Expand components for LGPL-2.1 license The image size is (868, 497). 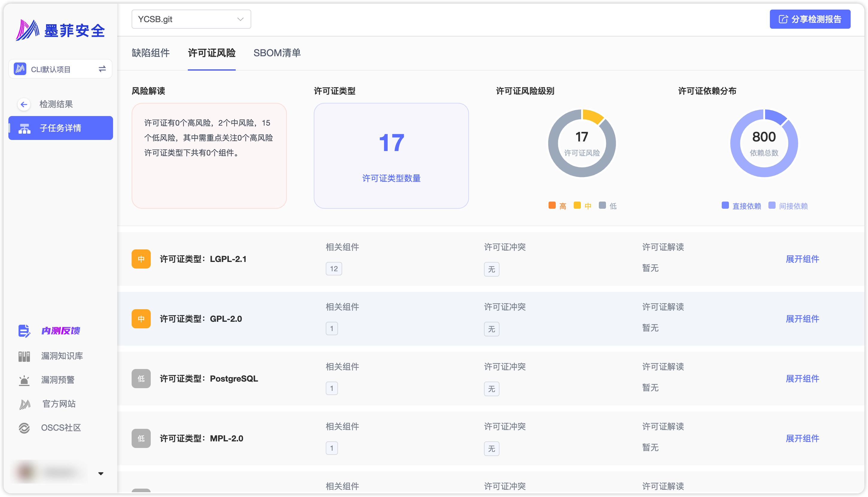pyautogui.click(x=802, y=259)
